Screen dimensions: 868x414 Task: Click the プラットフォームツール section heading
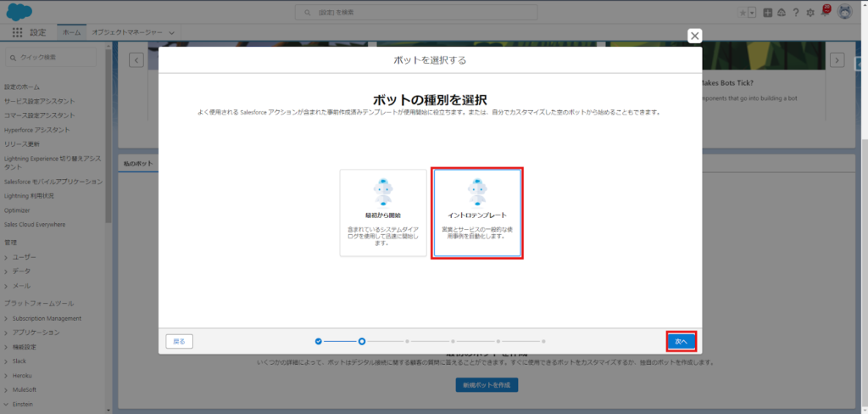coord(39,303)
